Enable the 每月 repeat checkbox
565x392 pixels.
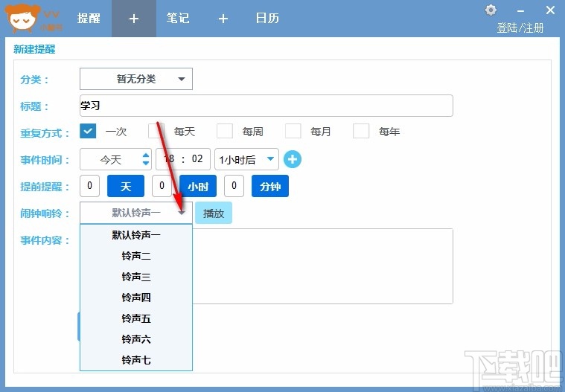point(293,131)
